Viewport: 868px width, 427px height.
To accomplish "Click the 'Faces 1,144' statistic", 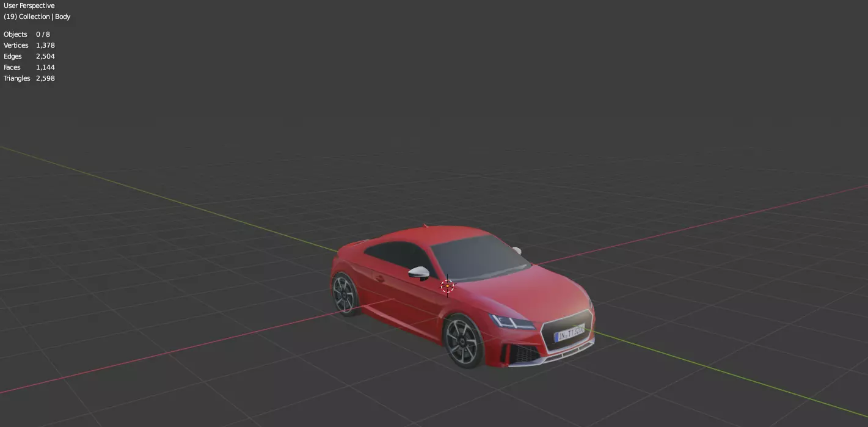I will tap(29, 67).
